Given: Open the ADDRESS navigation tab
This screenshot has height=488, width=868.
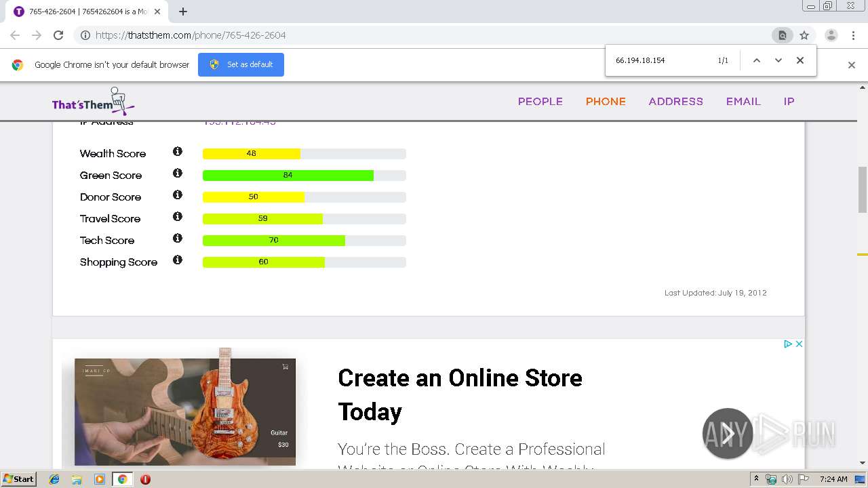Looking at the screenshot, I should tap(675, 102).
